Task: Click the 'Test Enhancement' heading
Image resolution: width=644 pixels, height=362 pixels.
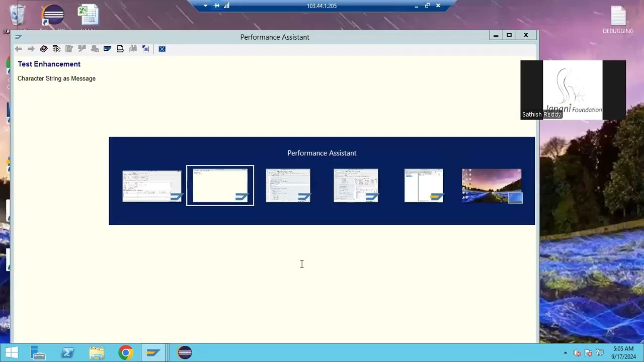Action: (49, 64)
